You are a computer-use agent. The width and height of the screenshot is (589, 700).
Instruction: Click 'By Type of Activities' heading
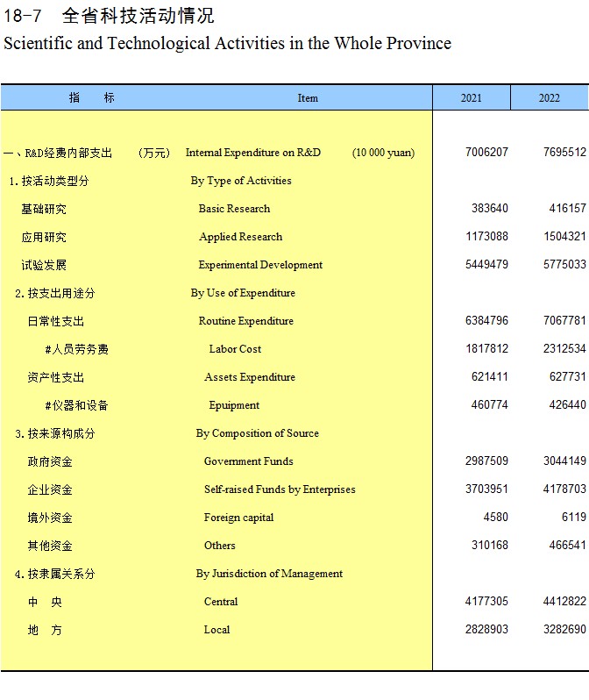point(241,181)
